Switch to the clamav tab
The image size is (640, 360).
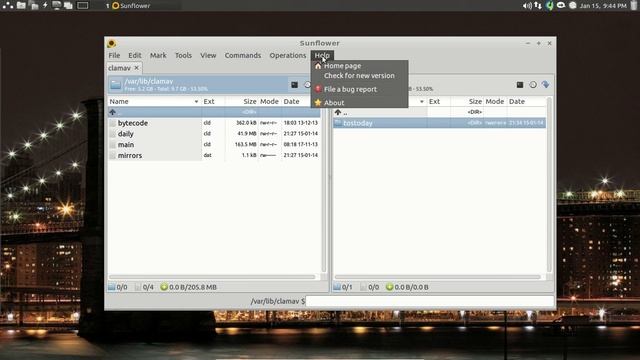click(119, 68)
